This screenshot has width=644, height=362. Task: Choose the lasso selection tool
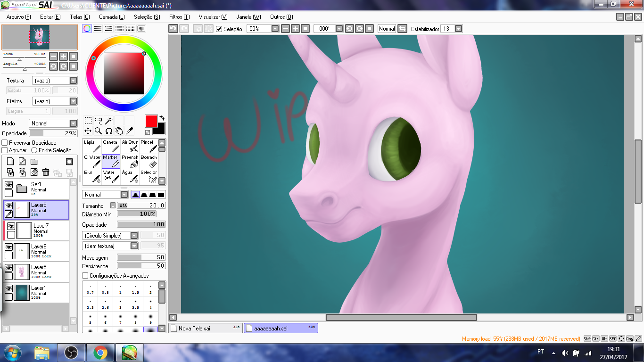(x=99, y=121)
